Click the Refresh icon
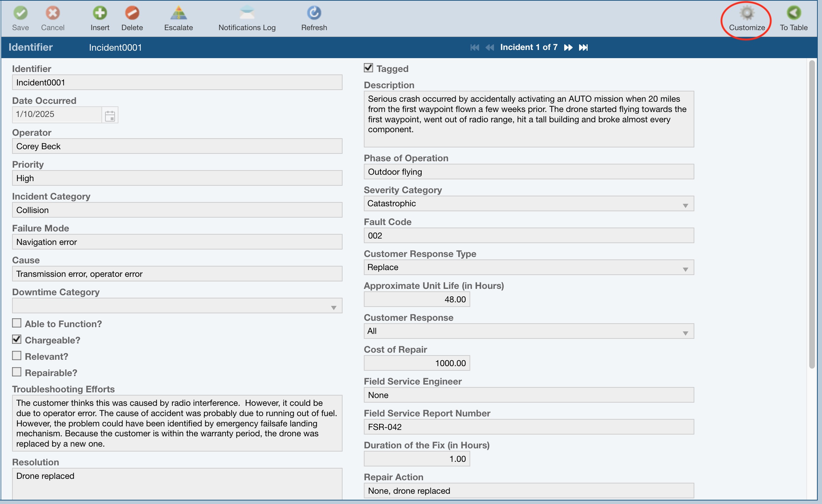The image size is (822, 504). [314, 13]
